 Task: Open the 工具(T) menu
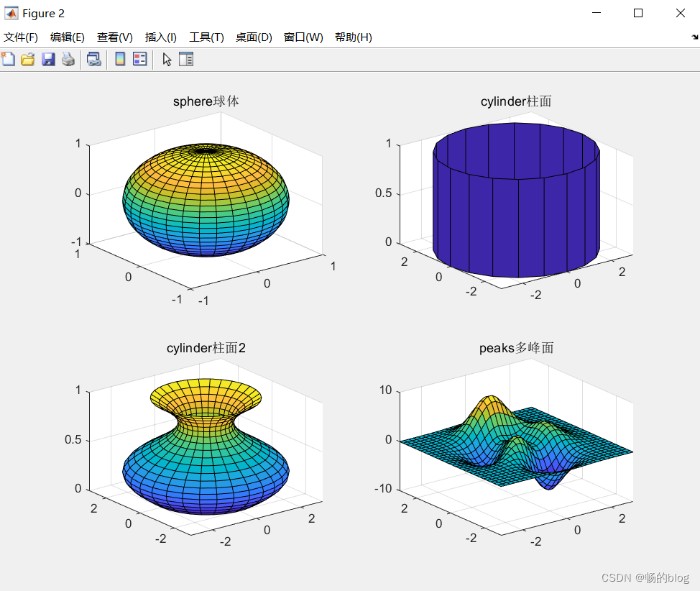pyautogui.click(x=206, y=37)
